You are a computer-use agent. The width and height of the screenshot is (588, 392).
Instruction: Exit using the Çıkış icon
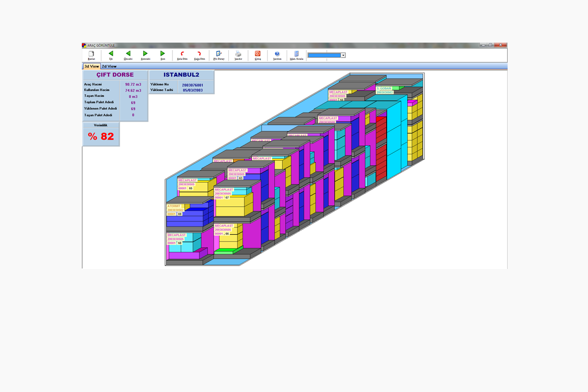(258, 54)
